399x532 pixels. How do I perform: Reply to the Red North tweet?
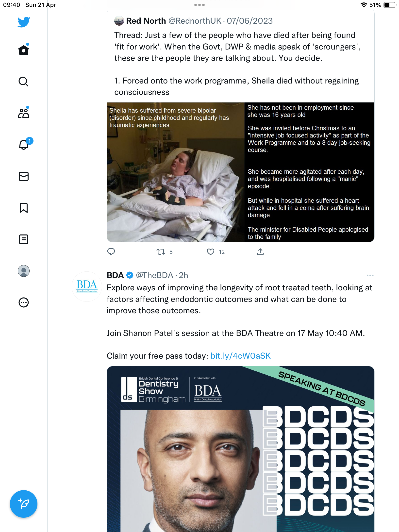[111, 252]
